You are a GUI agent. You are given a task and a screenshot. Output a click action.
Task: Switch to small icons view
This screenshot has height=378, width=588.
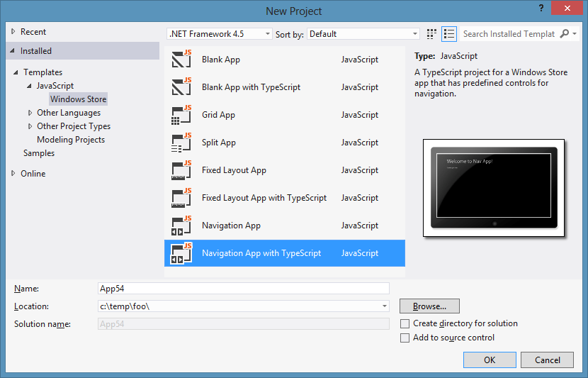pyautogui.click(x=431, y=34)
